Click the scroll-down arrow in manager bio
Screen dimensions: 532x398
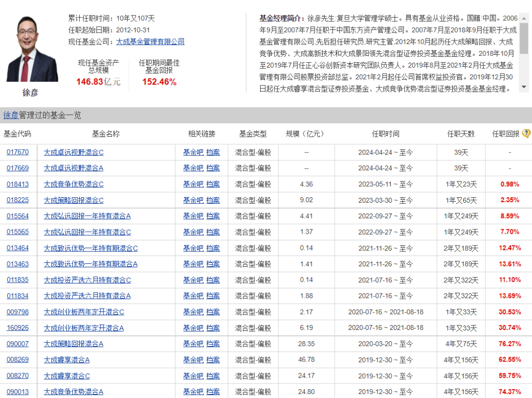(524, 88)
